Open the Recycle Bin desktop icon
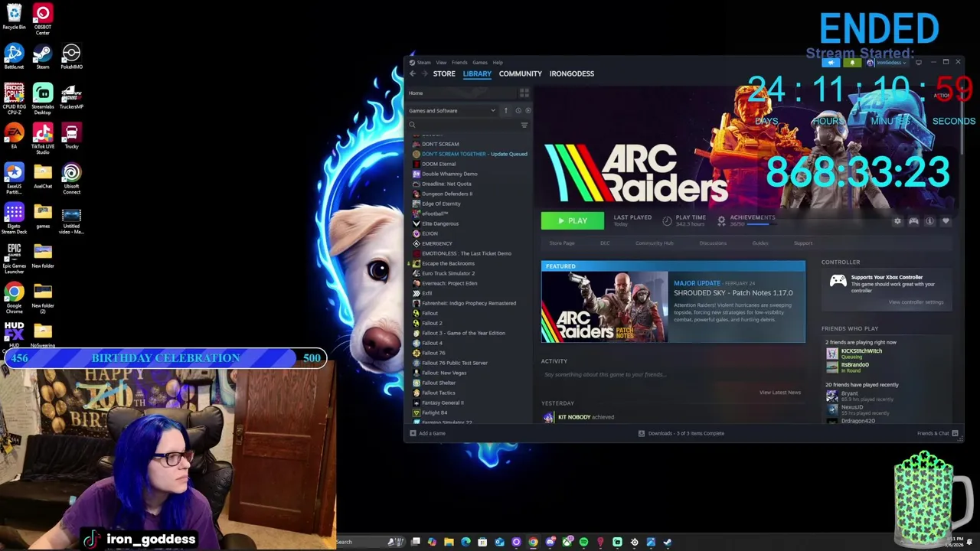980x551 pixels. [x=14, y=17]
